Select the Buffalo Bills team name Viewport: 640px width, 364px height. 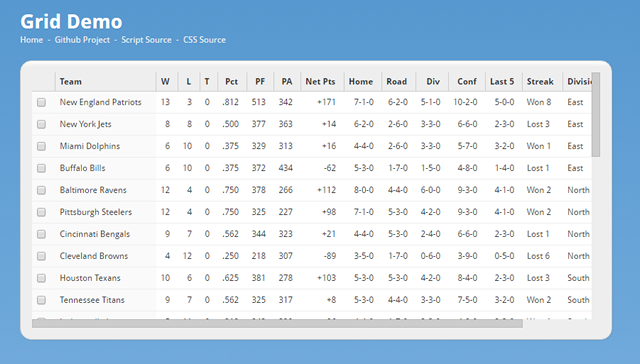click(x=82, y=169)
